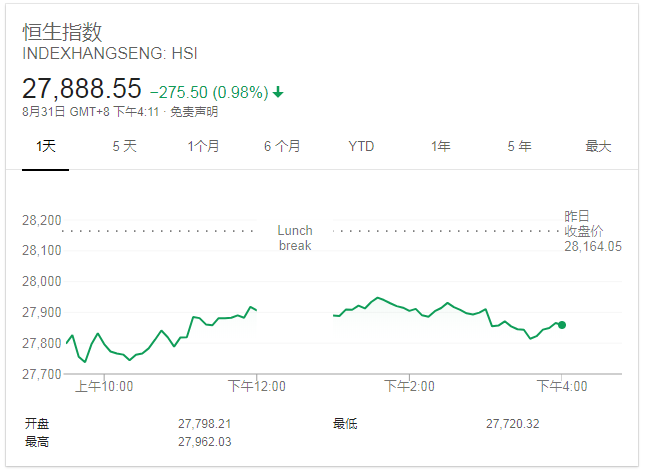647x473 pixels.
Task: Click the 8月31日 GMT+8 下午4:11 timestamp
Action: pyautogui.click(x=90, y=112)
